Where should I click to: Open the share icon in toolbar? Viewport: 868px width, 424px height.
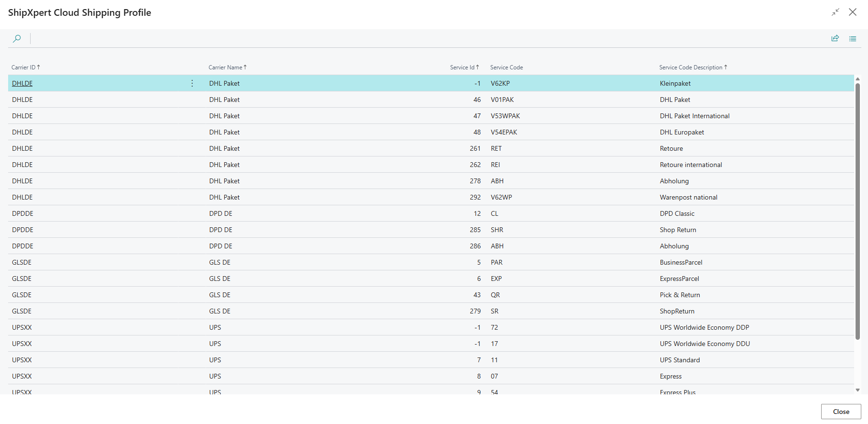[x=835, y=39]
